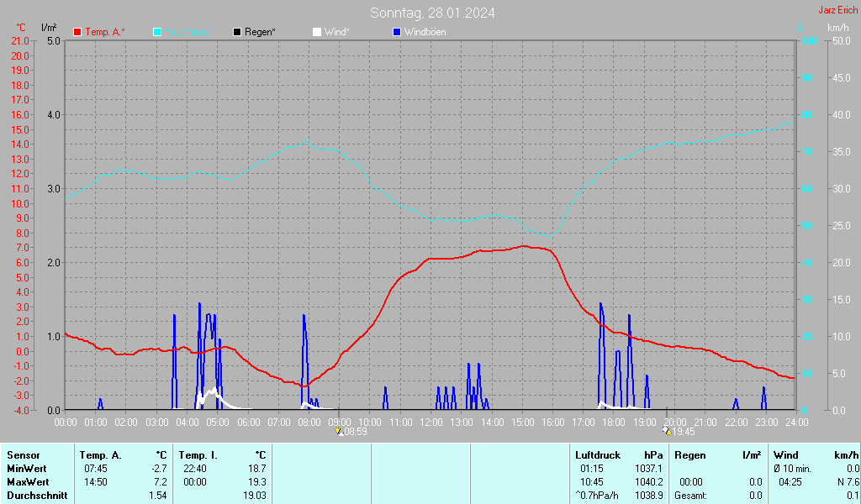Click the black Regen* legend swatch
Image resolution: width=861 pixels, height=504 pixels.
(237, 33)
